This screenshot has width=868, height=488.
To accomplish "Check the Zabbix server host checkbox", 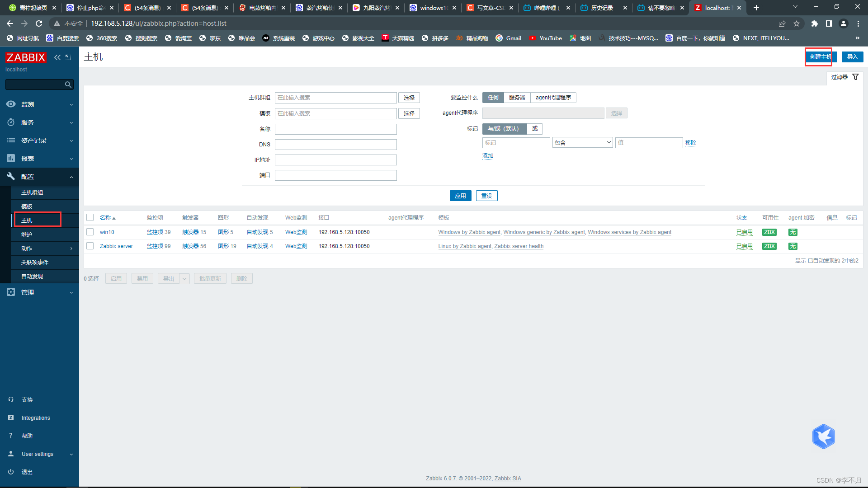I will 90,246.
